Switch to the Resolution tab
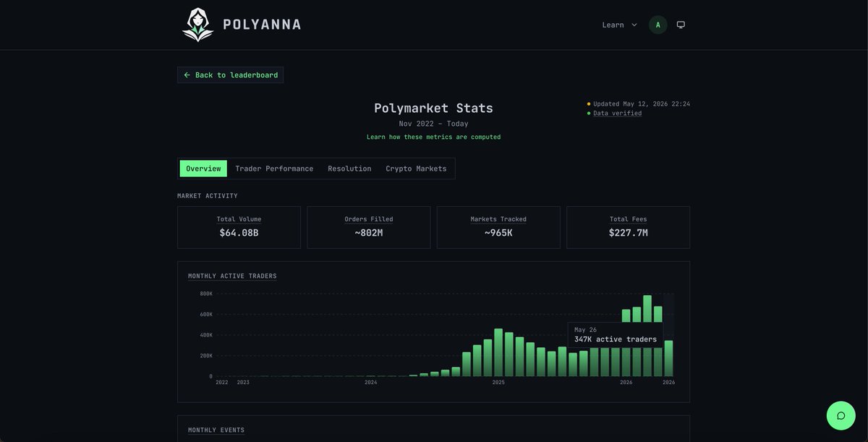Screen dimensions: 868x442 tap(349, 169)
